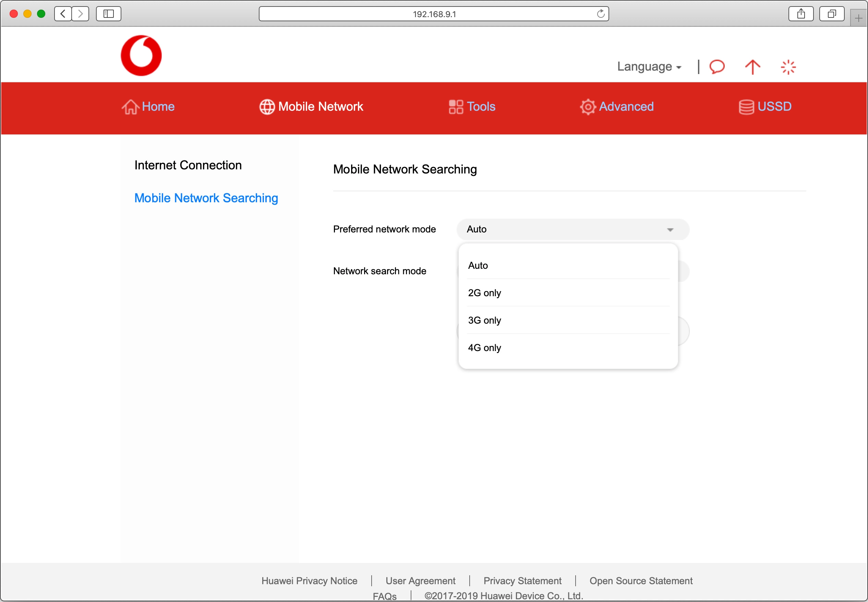
Task: Click the browser address bar
Action: click(433, 14)
